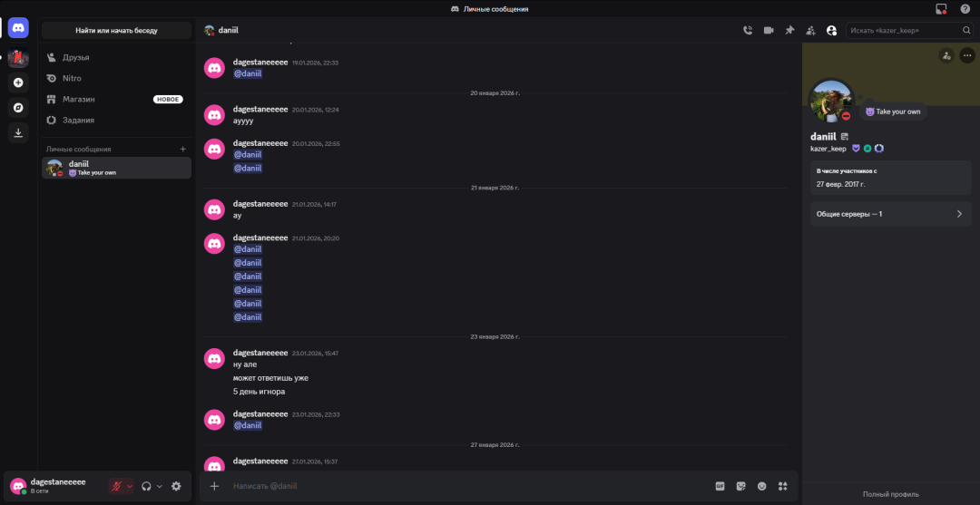The height and width of the screenshot is (505, 980).
Task: Open "Полный профиль" link
Action: (x=890, y=494)
